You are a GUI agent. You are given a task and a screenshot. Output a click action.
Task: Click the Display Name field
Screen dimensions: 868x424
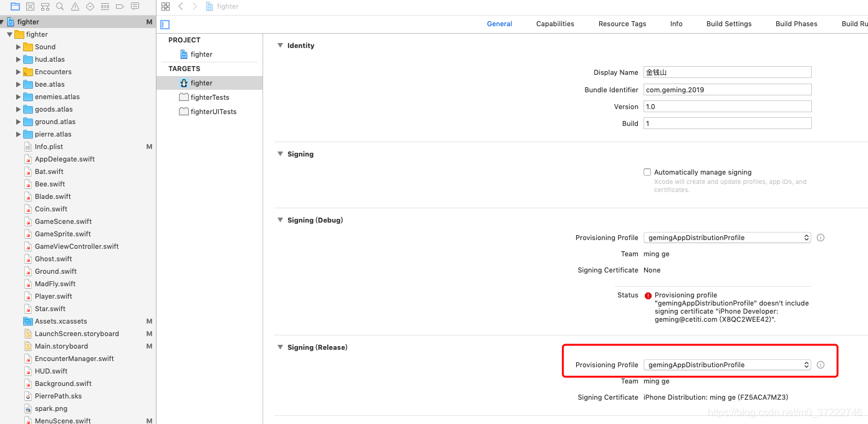tap(727, 72)
